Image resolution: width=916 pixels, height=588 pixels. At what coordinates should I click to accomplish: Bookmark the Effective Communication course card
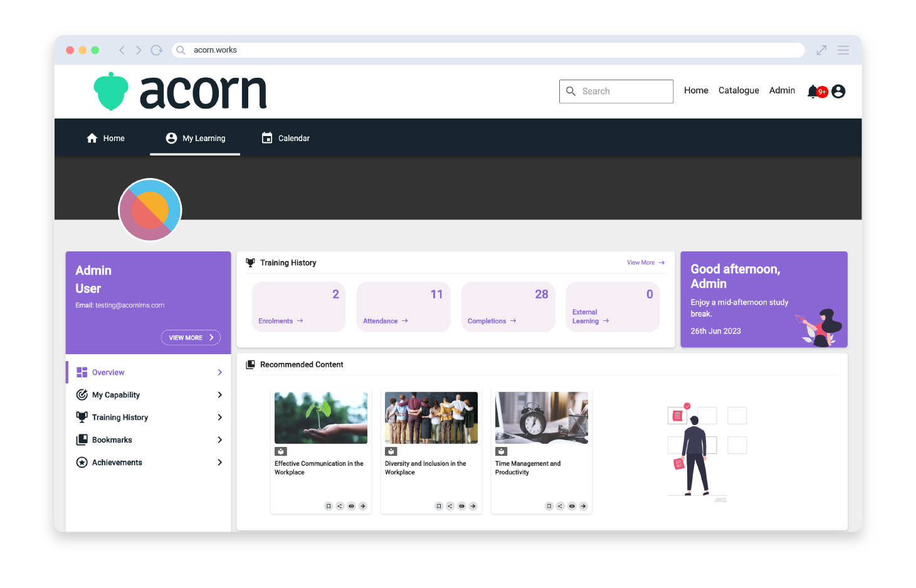pos(329,506)
